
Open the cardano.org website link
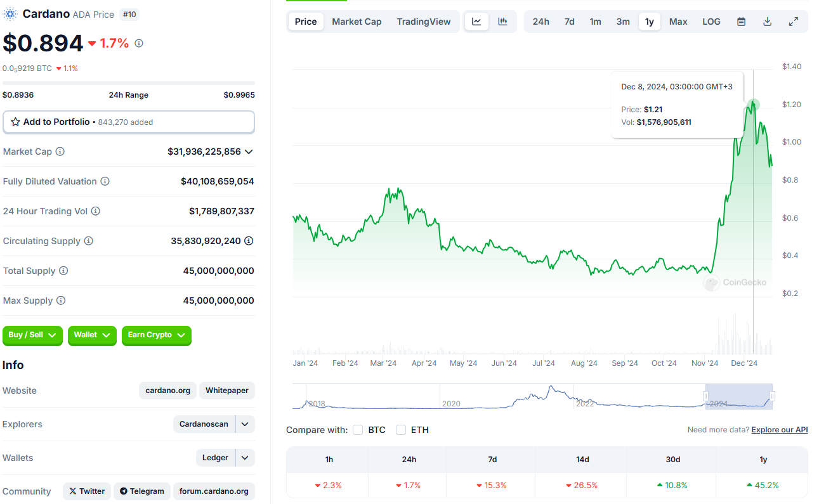[168, 391]
